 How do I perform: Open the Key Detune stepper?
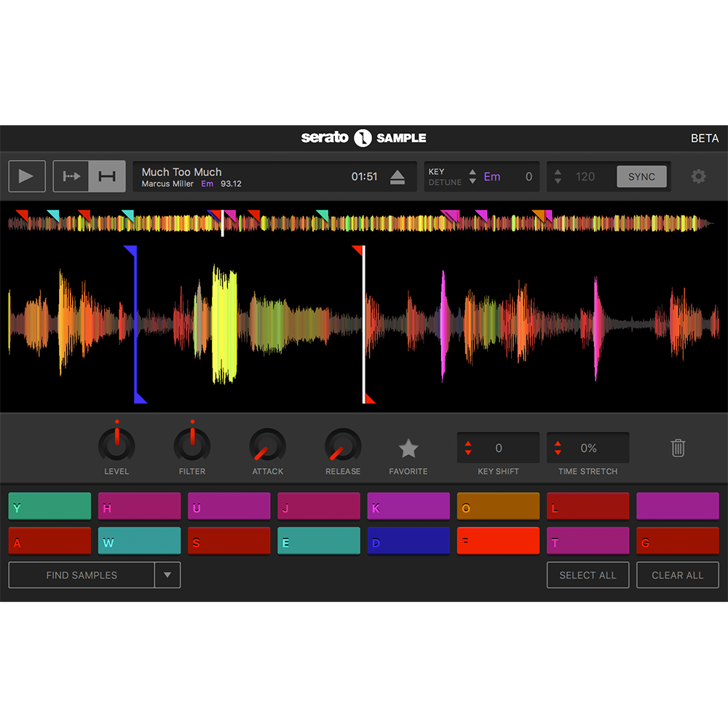click(472, 176)
